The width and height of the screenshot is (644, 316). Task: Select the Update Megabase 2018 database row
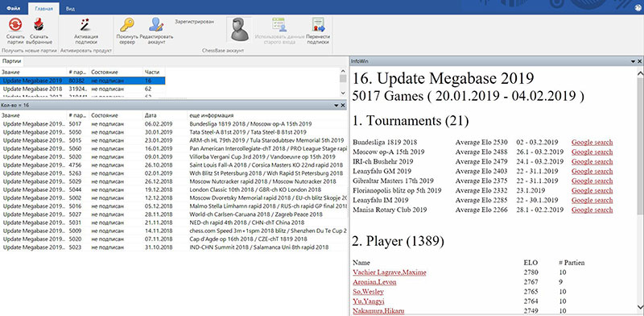coord(83,89)
